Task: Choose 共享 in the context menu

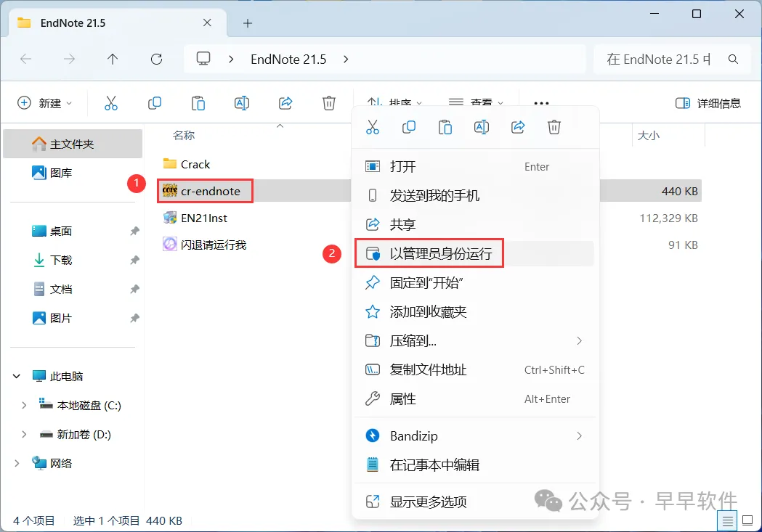Action: coord(475,224)
